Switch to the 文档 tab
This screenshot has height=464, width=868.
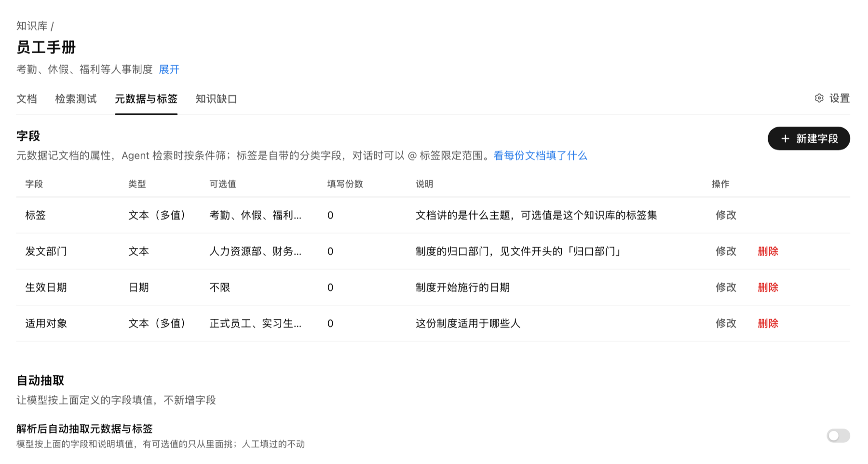[x=27, y=99]
